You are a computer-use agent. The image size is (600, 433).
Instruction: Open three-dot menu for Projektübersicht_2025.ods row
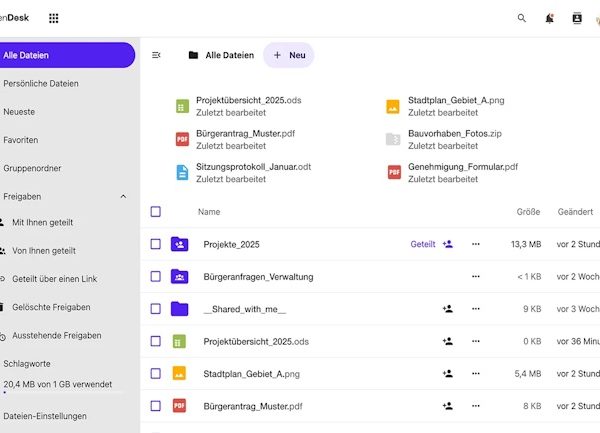[476, 342]
